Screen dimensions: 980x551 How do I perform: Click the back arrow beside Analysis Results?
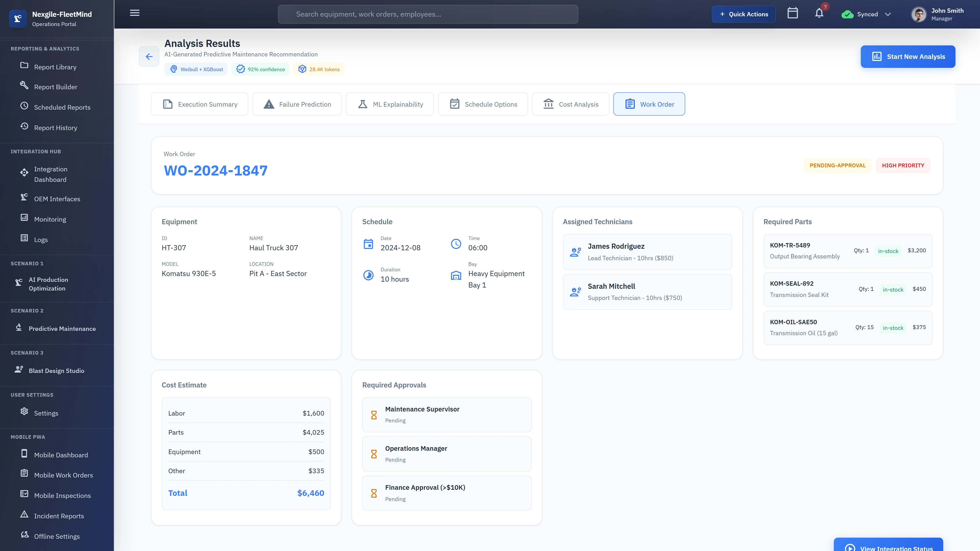149,56
